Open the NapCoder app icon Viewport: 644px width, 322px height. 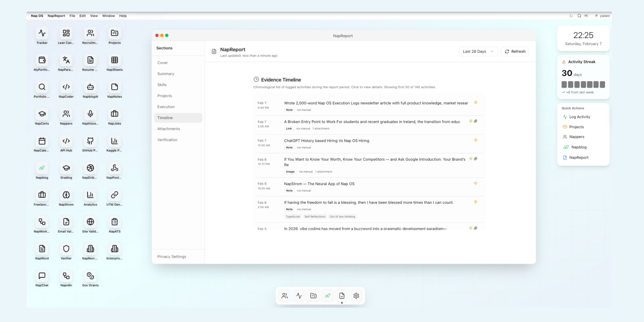[x=66, y=87]
